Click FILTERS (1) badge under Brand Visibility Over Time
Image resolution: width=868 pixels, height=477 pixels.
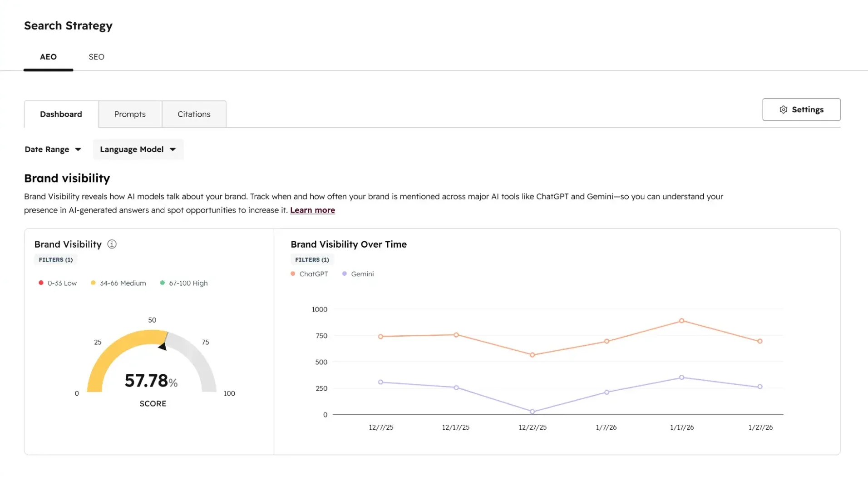312,260
